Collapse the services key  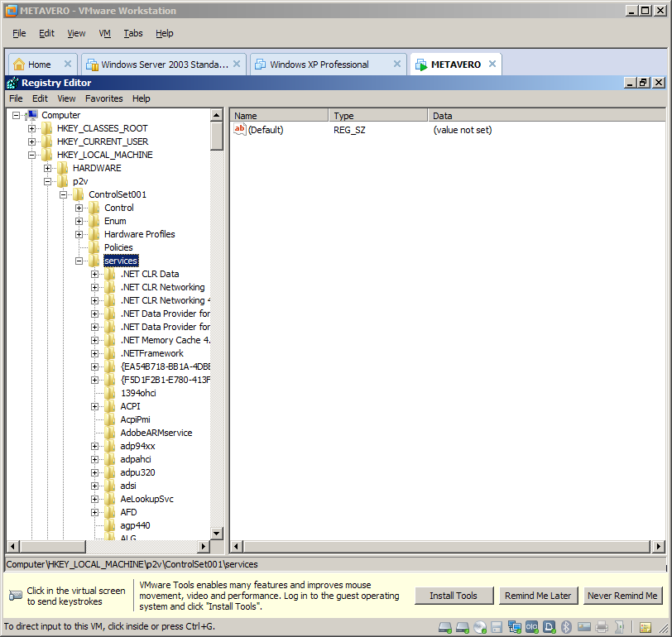[x=79, y=261]
